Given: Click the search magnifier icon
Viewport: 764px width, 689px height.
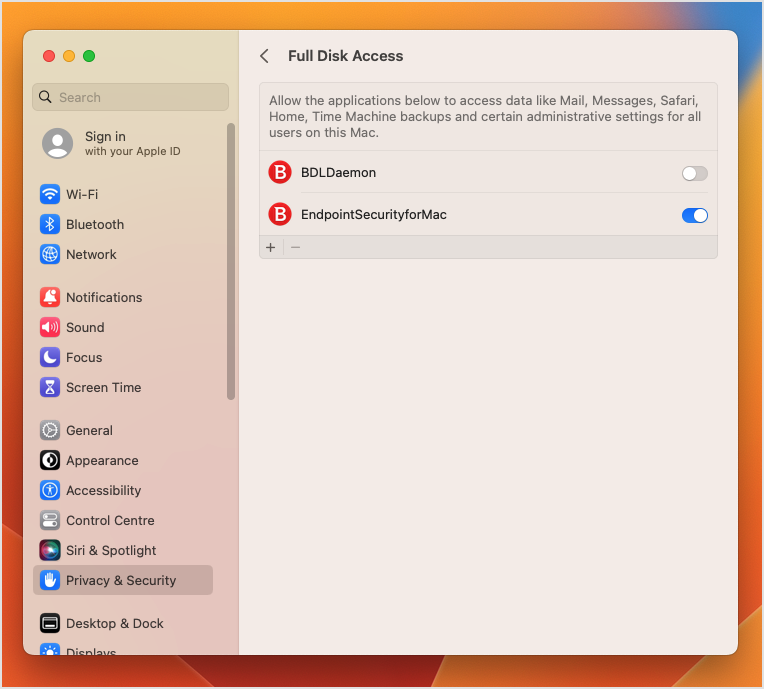Looking at the screenshot, I should click(45, 97).
